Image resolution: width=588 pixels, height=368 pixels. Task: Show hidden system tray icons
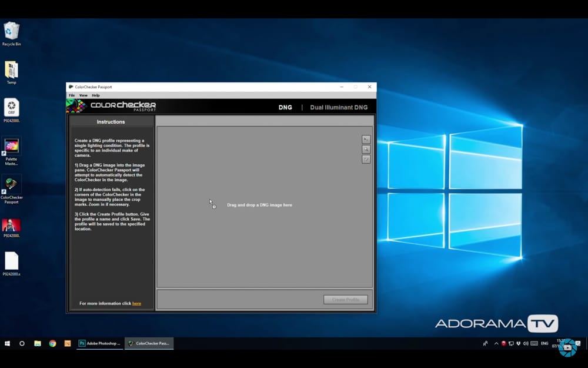[x=496, y=343]
